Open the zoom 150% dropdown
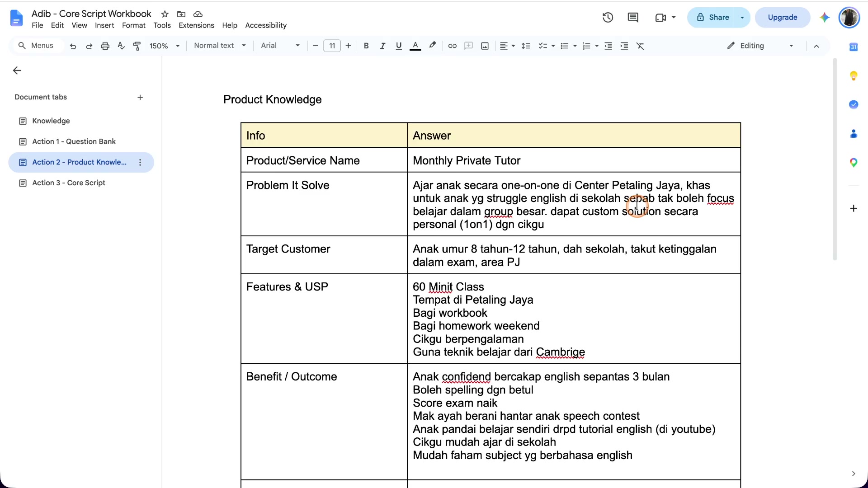Image resolution: width=868 pixels, height=488 pixels. tap(165, 46)
